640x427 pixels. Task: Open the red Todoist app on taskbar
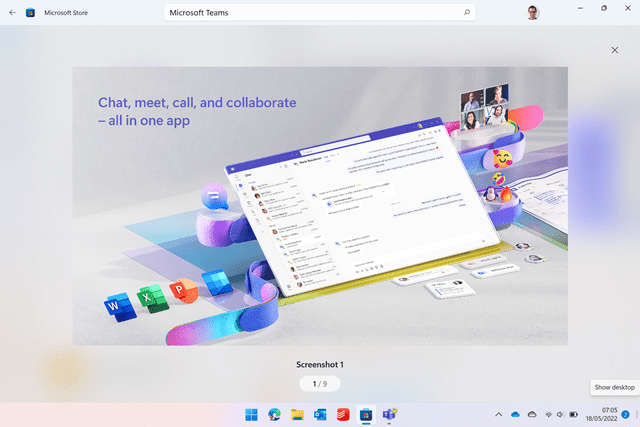coord(343,415)
